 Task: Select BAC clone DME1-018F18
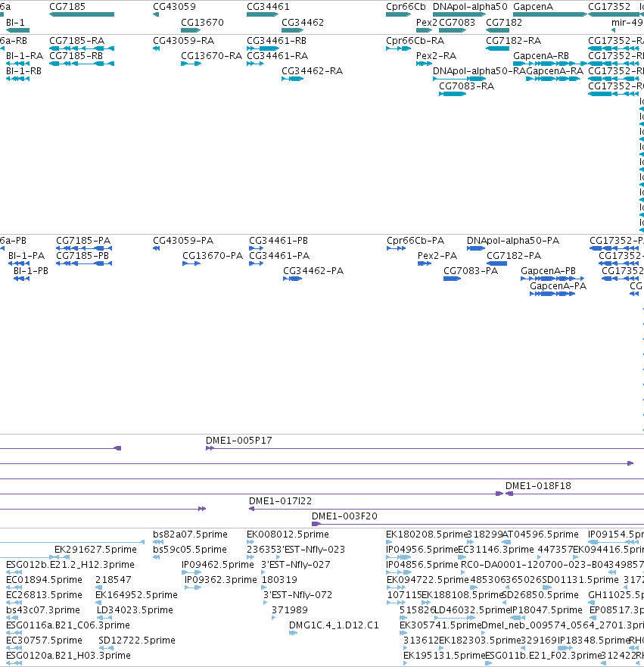(538, 486)
